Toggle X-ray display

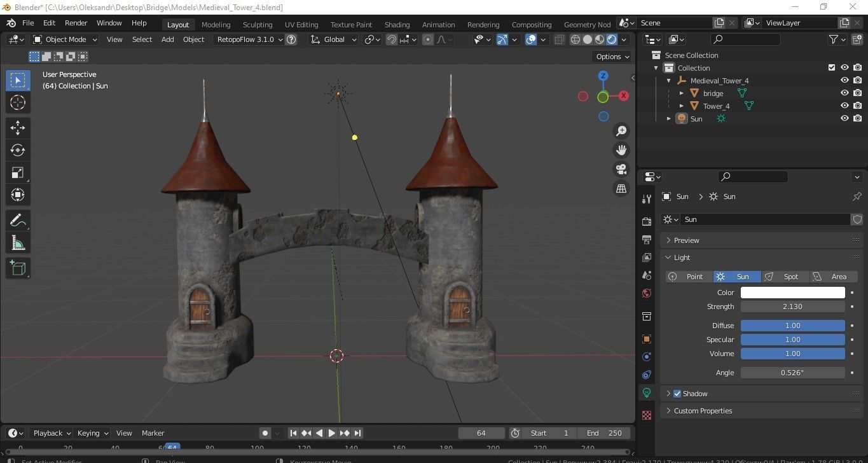click(559, 39)
